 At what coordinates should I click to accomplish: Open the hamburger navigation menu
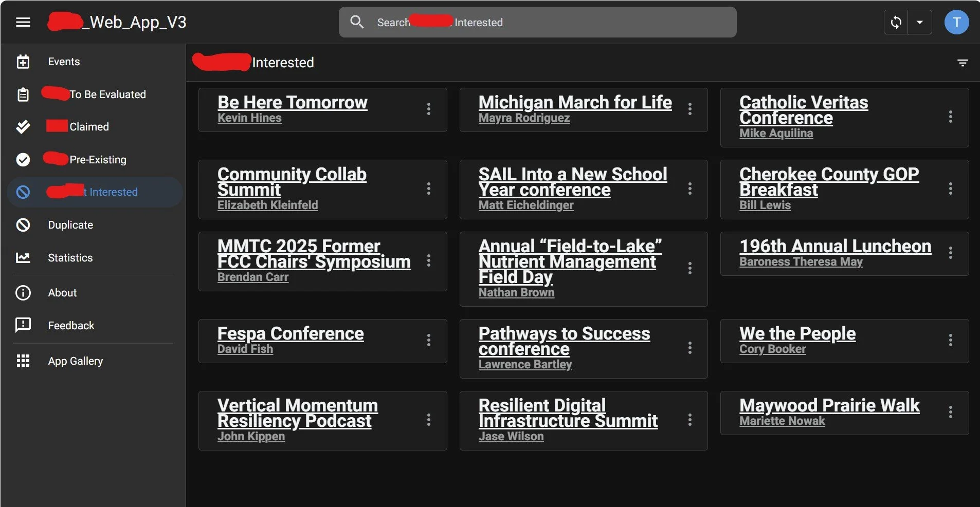click(x=23, y=22)
